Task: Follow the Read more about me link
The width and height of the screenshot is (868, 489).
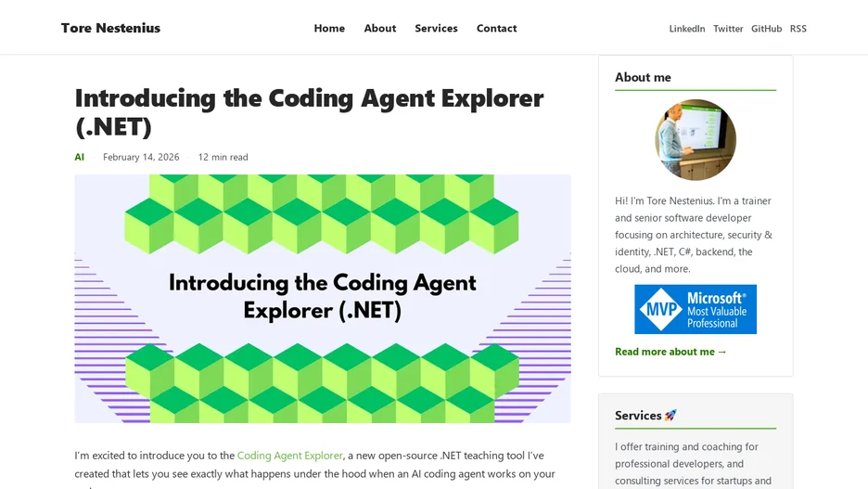Action: pos(670,352)
